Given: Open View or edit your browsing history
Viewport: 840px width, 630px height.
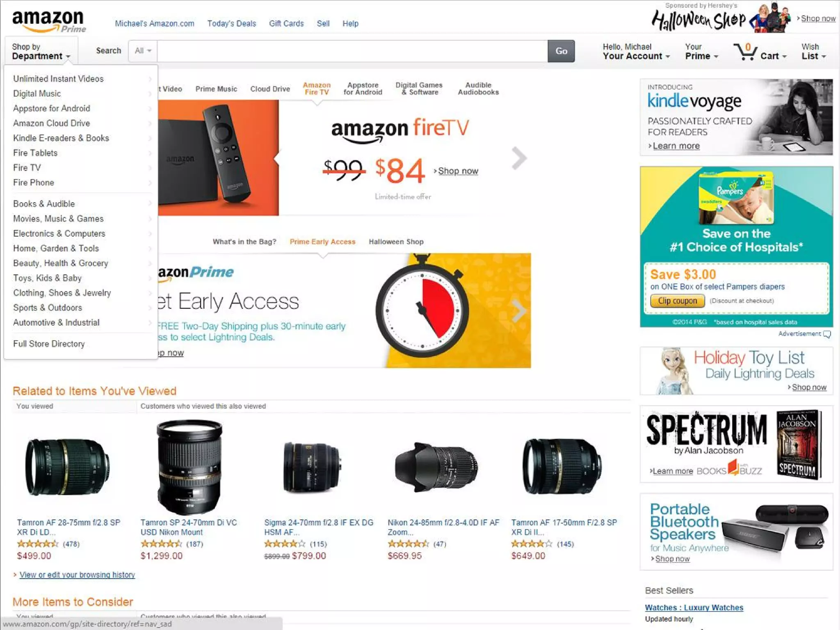Looking at the screenshot, I should [77, 575].
